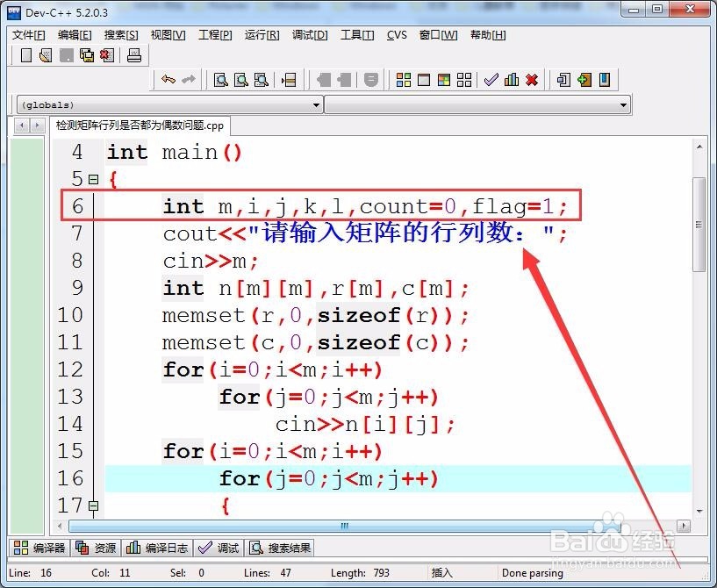Click code 'memset(c,0,sizeof(c));'
717x588 pixels.
[x=316, y=343]
